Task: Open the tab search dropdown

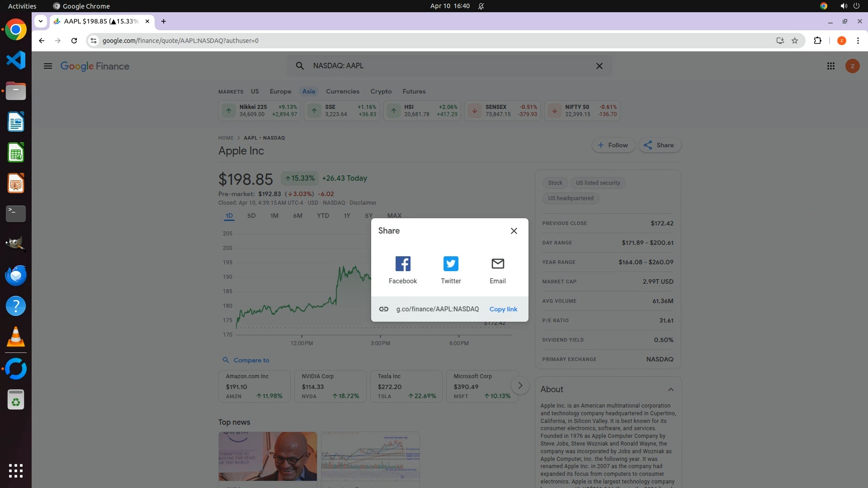Action: [x=41, y=21]
